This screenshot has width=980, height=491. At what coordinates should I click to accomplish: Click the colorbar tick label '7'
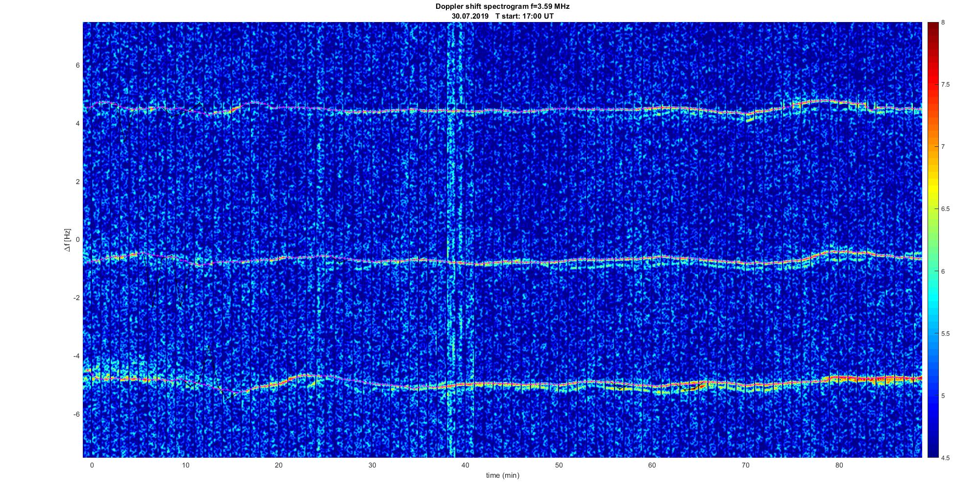click(943, 147)
